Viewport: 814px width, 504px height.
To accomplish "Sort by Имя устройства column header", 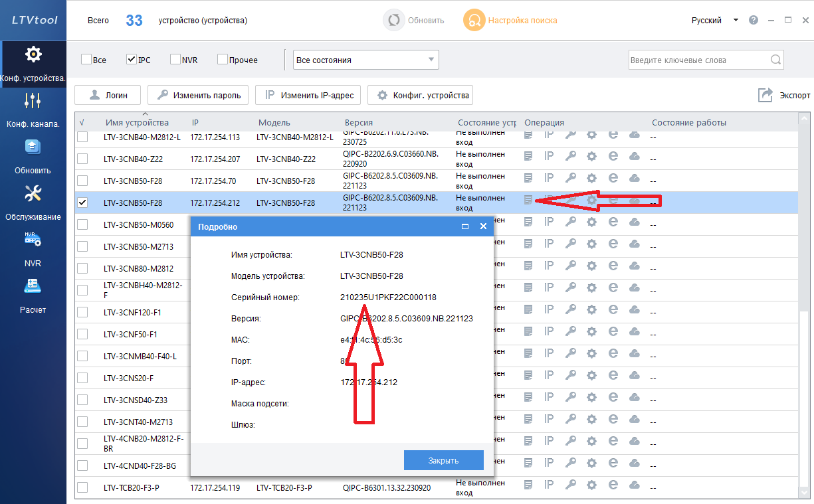I will click(x=137, y=122).
